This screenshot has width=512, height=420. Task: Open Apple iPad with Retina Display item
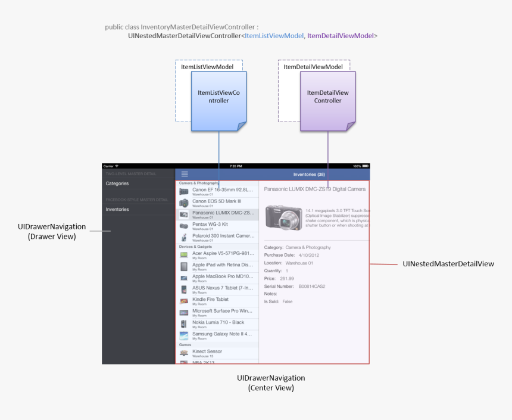[x=217, y=266]
